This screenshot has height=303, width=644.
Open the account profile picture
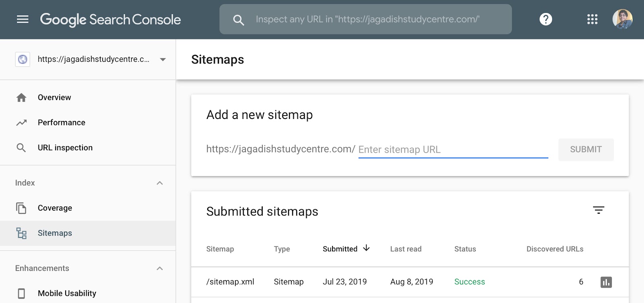(x=622, y=19)
